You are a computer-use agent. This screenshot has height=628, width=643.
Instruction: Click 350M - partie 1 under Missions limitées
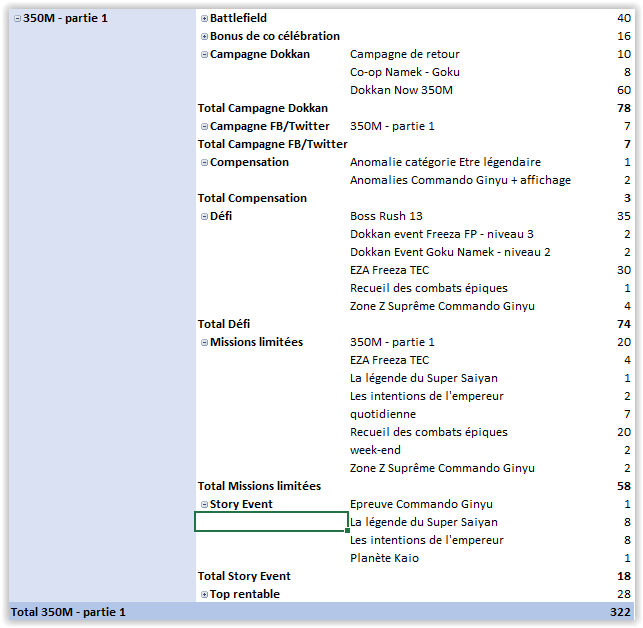pos(392,342)
